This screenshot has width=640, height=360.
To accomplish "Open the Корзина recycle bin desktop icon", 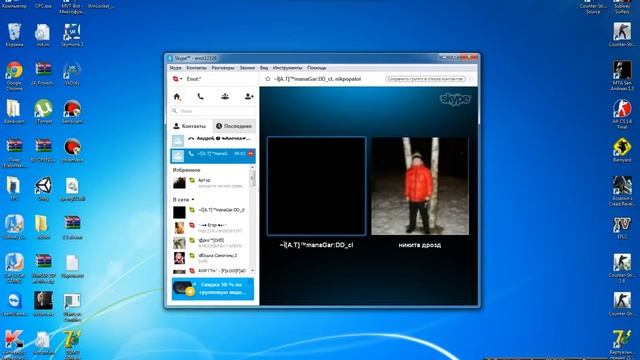I will point(14,35).
